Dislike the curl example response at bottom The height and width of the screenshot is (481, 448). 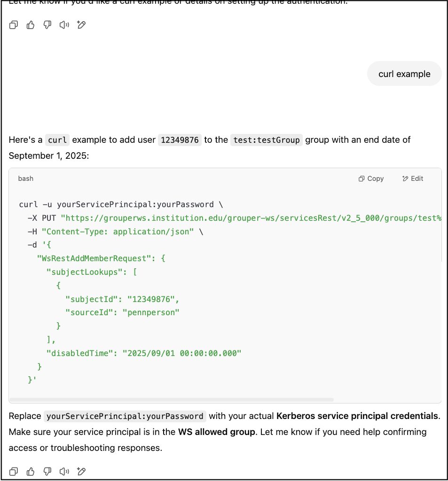point(47,471)
